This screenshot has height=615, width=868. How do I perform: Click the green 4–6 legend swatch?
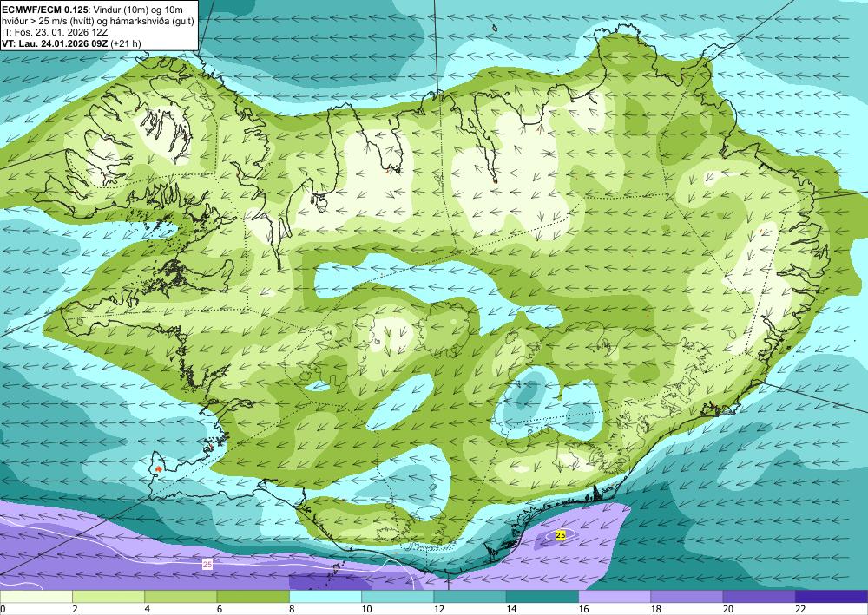181,597
